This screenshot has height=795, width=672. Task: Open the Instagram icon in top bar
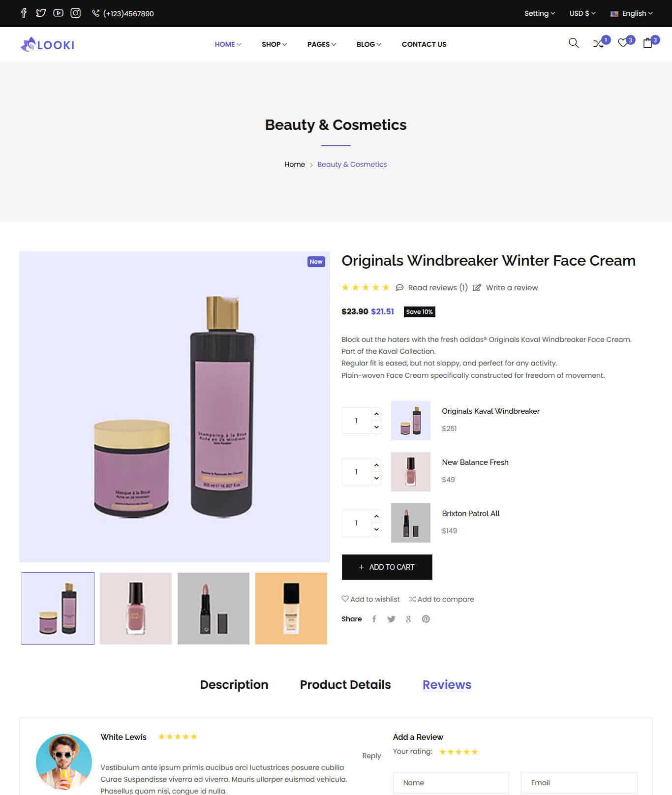pyautogui.click(x=75, y=13)
